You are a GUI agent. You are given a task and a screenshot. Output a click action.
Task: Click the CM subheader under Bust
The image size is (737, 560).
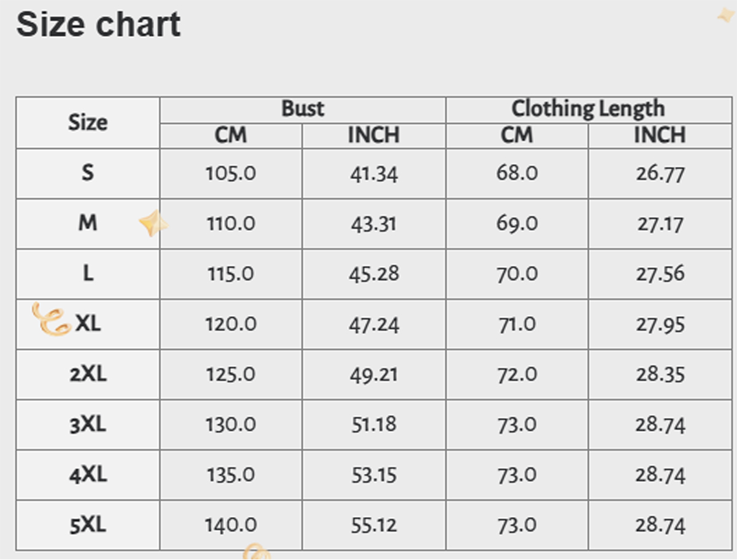click(x=231, y=135)
